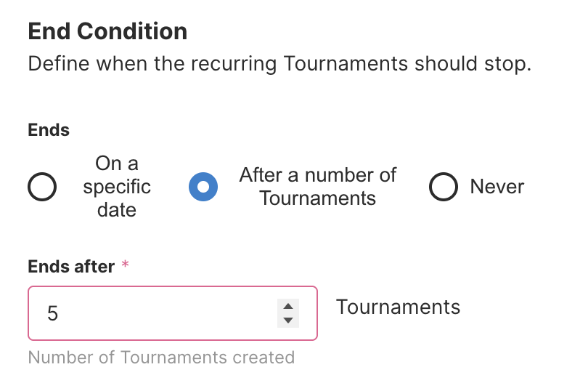Click the "Ends" group label

pyautogui.click(x=49, y=130)
